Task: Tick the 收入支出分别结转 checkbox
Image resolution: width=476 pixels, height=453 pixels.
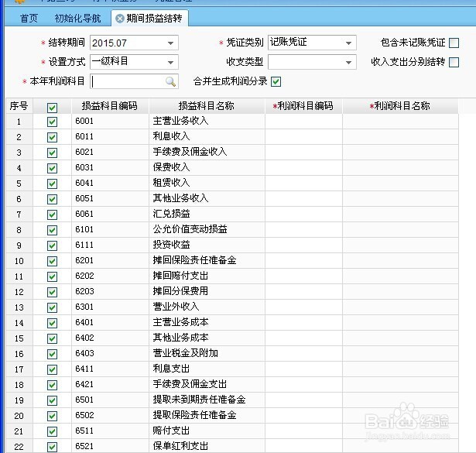Action: (x=454, y=62)
